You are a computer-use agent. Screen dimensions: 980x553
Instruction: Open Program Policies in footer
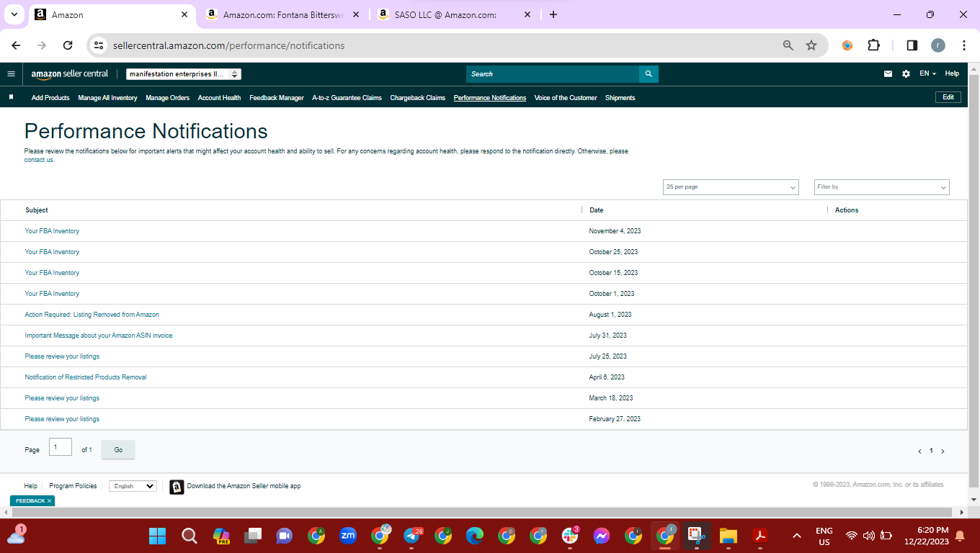[x=73, y=486]
